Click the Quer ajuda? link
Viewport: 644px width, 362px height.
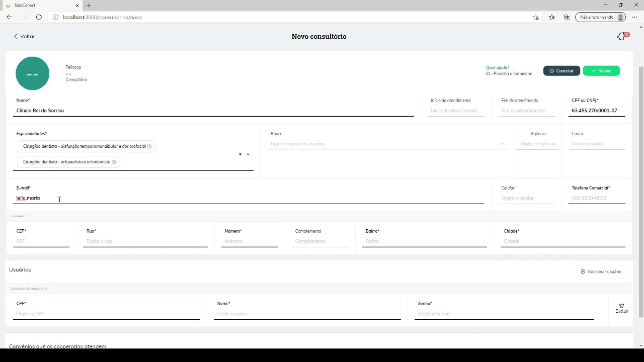tap(498, 67)
